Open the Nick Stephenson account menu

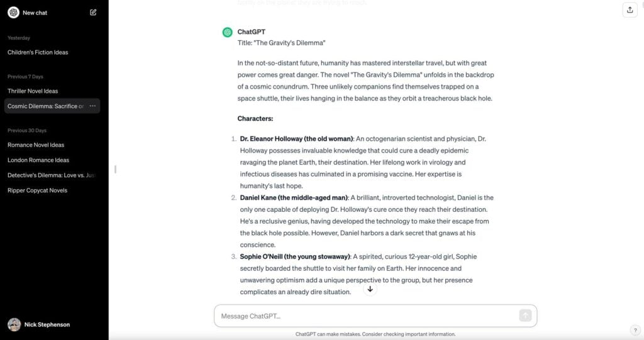(40, 324)
